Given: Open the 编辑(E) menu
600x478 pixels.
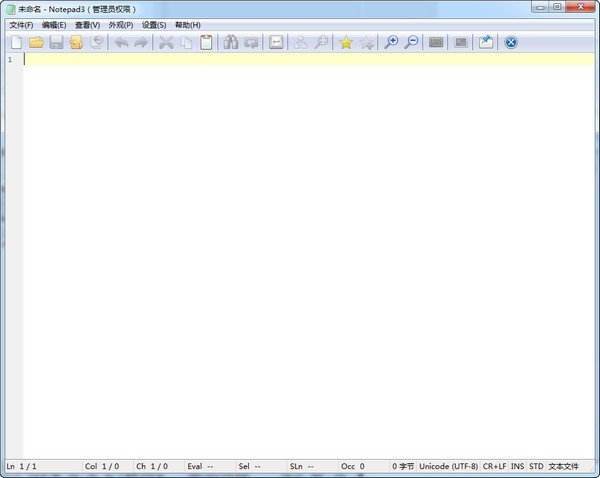Looking at the screenshot, I should 54,25.
